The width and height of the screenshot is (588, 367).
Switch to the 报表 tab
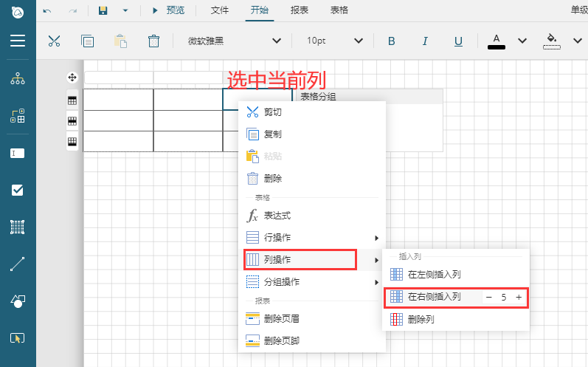click(x=300, y=10)
